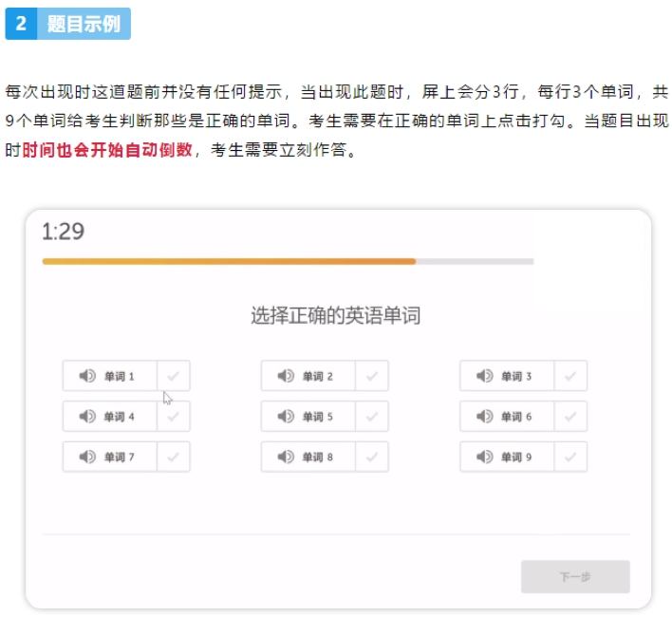Play audio for 单词 1

pyautogui.click(x=87, y=376)
